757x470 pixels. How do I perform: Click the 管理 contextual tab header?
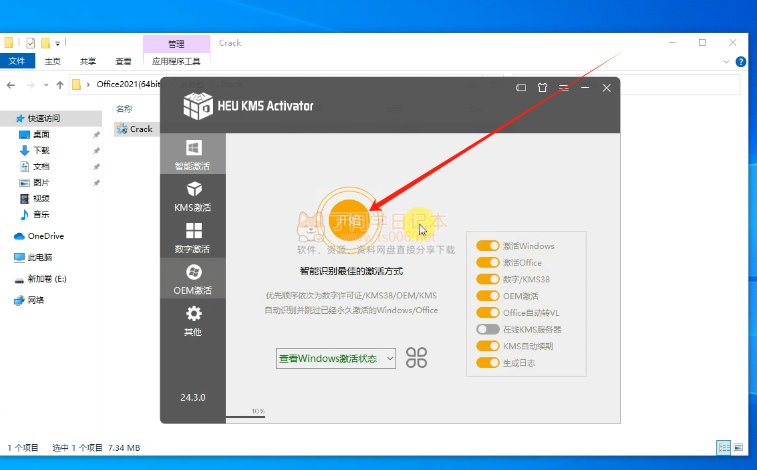coord(176,44)
